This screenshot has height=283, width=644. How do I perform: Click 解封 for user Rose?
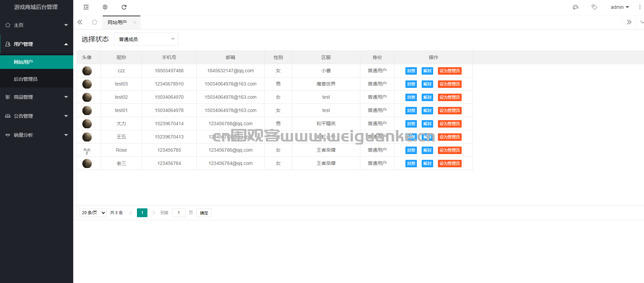coord(427,150)
